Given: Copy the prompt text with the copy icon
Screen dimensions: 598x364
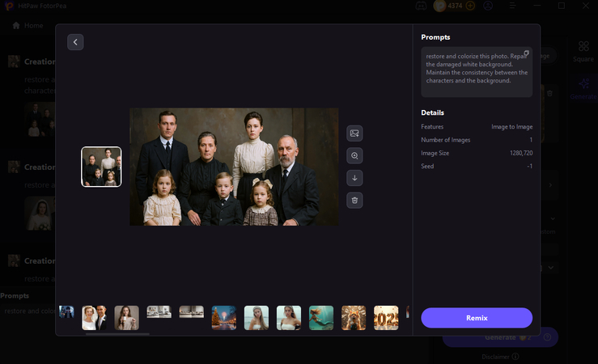Looking at the screenshot, I should pos(526,53).
